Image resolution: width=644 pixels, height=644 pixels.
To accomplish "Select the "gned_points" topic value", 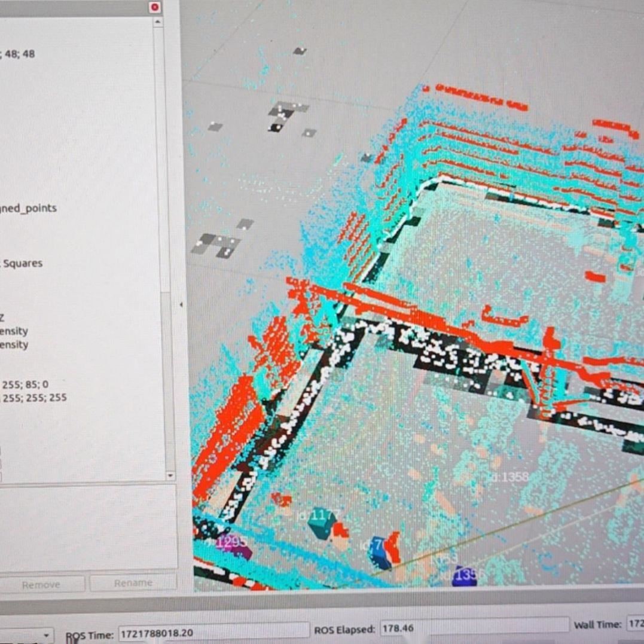I will (28, 208).
